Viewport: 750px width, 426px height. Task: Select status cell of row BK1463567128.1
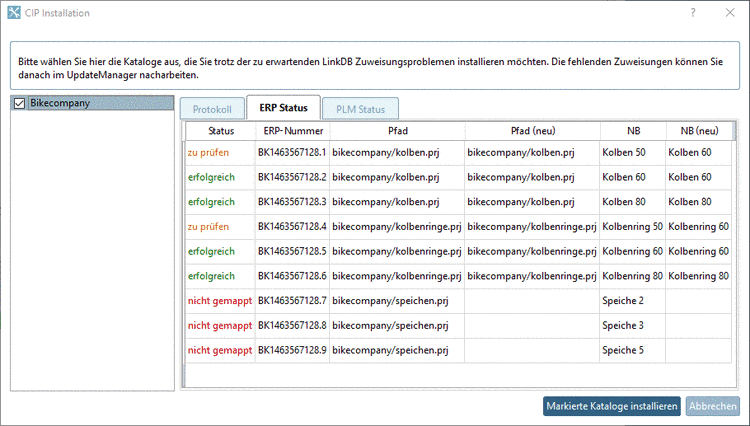tap(221, 153)
